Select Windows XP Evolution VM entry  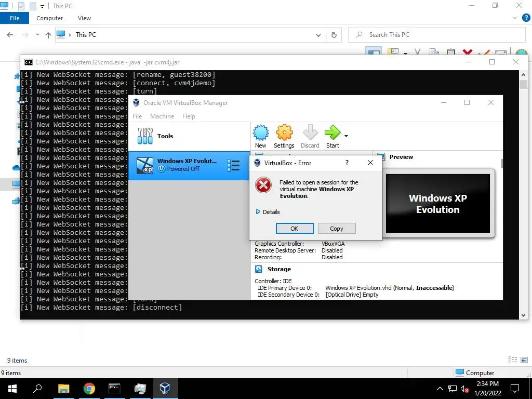click(x=189, y=165)
